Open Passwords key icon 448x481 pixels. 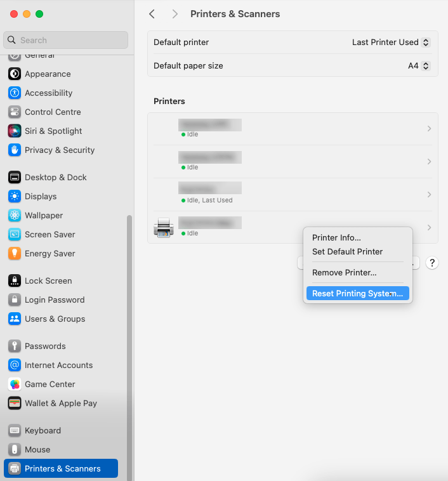click(x=15, y=346)
